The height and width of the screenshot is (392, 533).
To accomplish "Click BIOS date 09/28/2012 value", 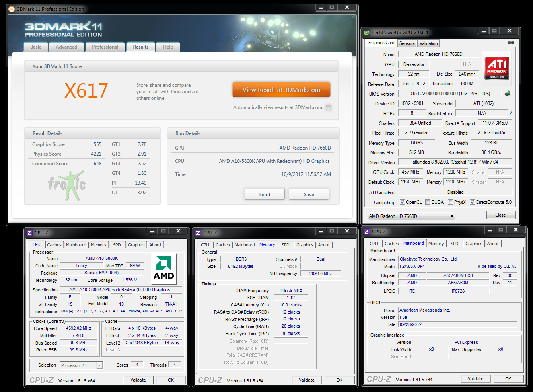I will click(x=457, y=324).
